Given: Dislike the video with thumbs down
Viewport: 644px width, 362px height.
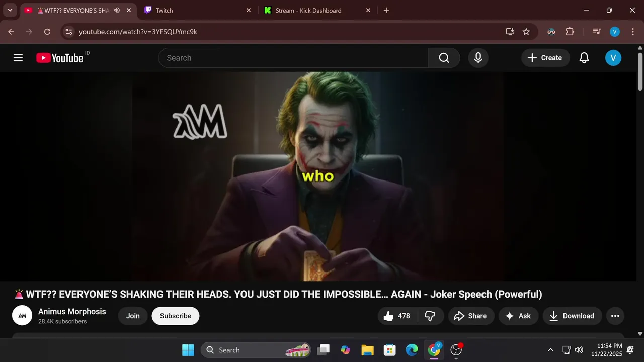Looking at the screenshot, I should [430, 316].
